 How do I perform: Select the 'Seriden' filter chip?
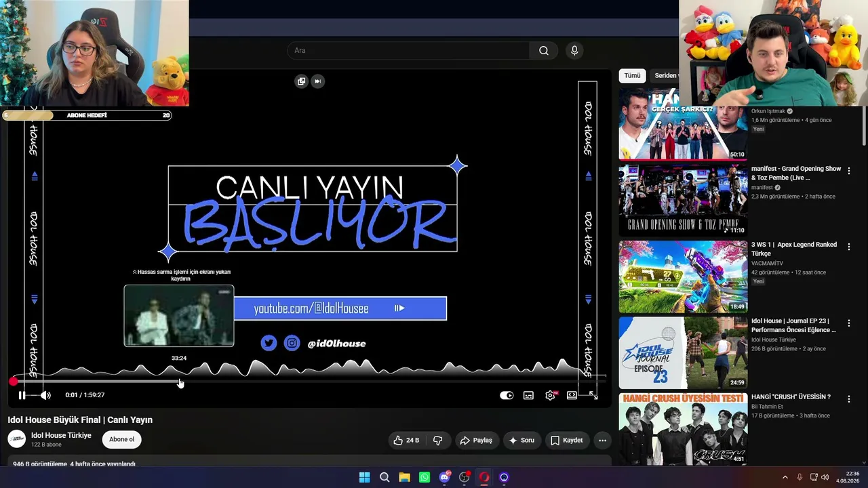pyautogui.click(x=665, y=76)
